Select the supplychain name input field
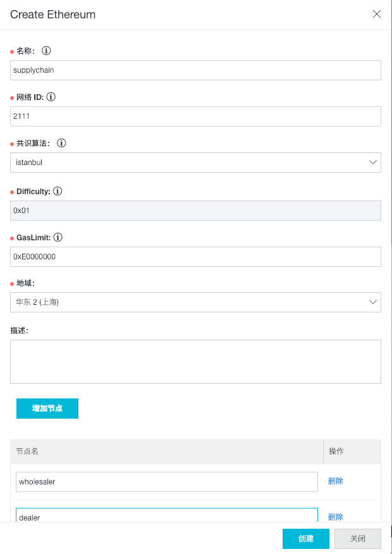Screen dimensions: 392x554 coord(196,70)
